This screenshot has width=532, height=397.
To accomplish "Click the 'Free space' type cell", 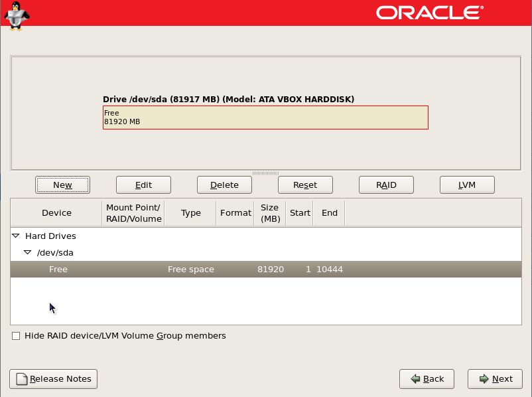I will point(190,270).
